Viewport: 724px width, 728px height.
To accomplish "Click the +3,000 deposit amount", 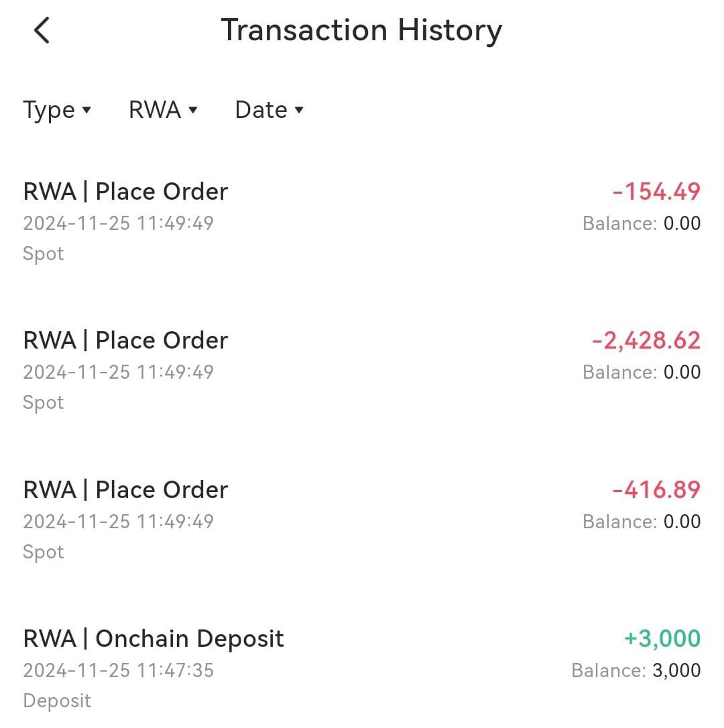I will coord(662,638).
